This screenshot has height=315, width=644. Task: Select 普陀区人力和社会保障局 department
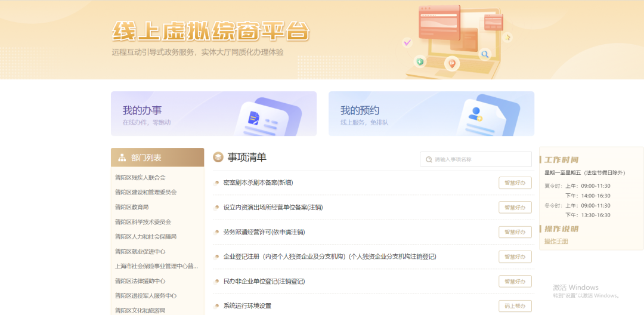(x=145, y=236)
